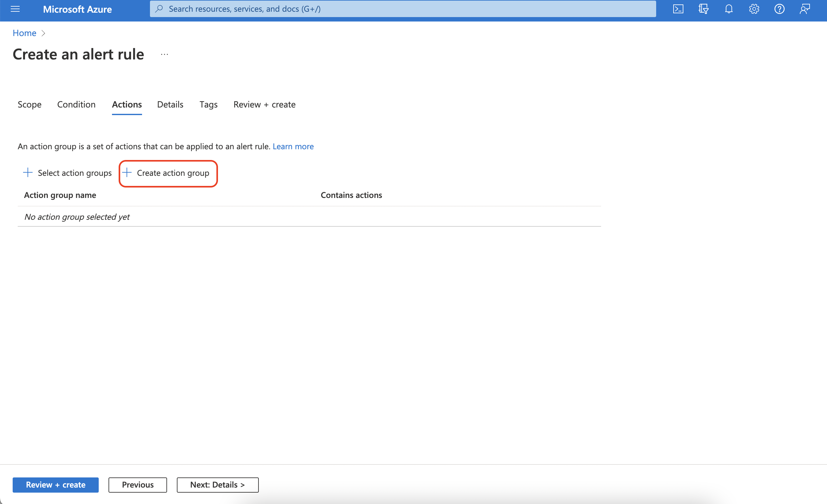
Task: Open portal Settings gear
Action: (754, 9)
